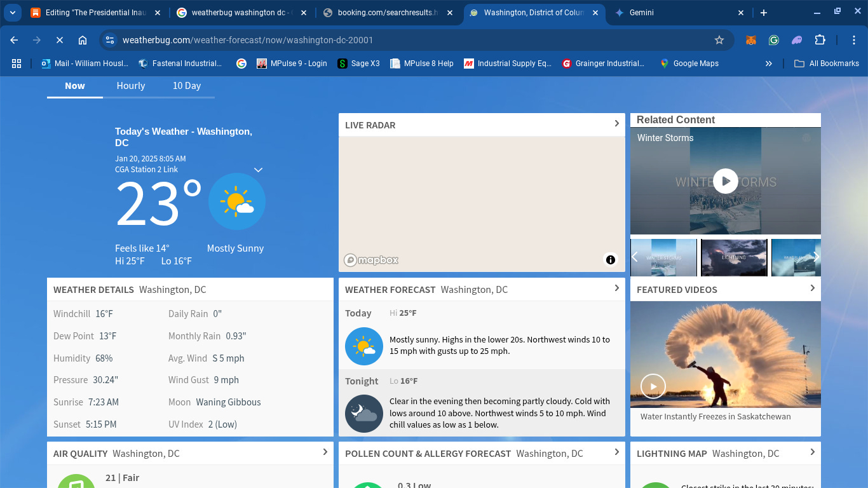Image resolution: width=868 pixels, height=488 pixels.
Task: Open the purple extension icon in toolbar
Action: pos(796,40)
